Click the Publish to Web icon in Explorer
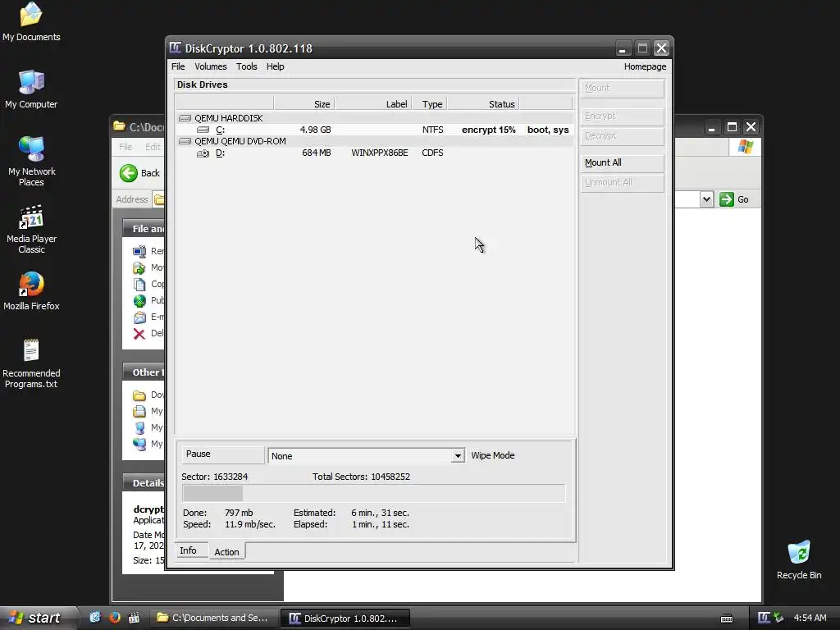 (139, 301)
